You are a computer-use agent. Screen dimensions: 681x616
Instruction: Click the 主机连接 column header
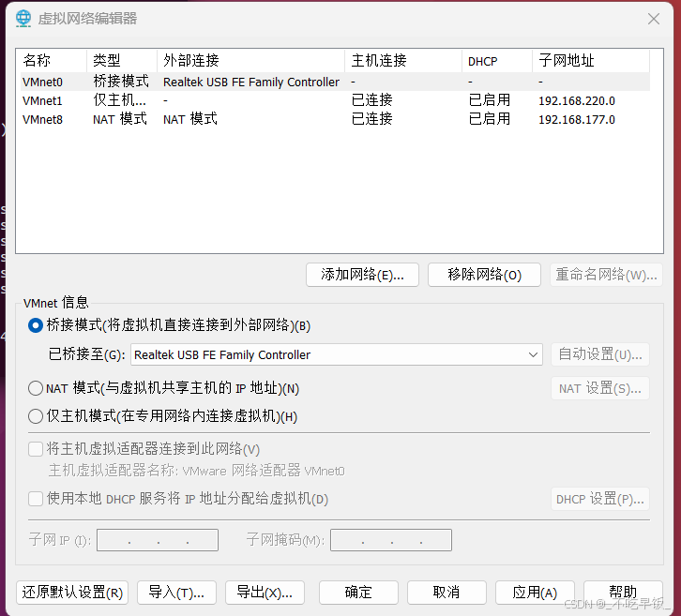point(403,60)
